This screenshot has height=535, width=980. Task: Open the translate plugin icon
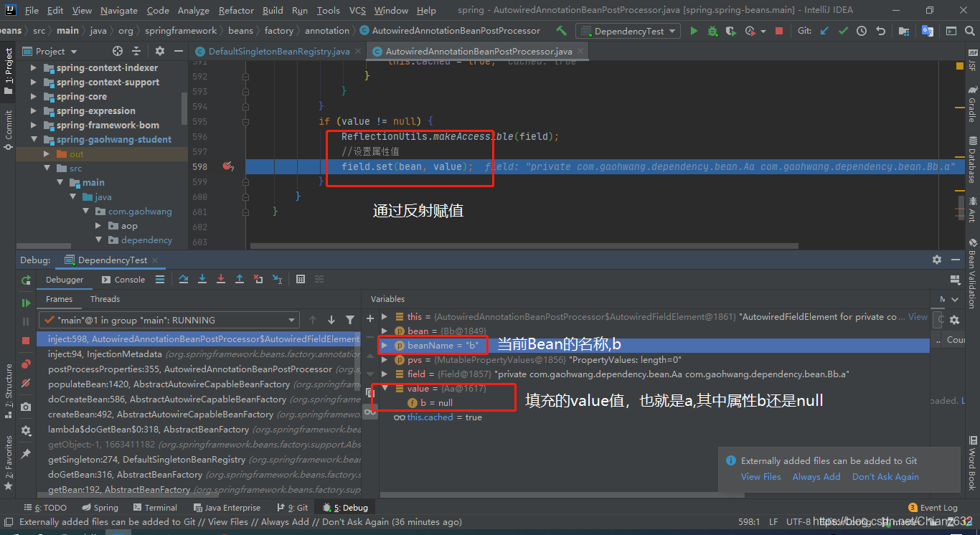pyautogui.click(x=928, y=31)
